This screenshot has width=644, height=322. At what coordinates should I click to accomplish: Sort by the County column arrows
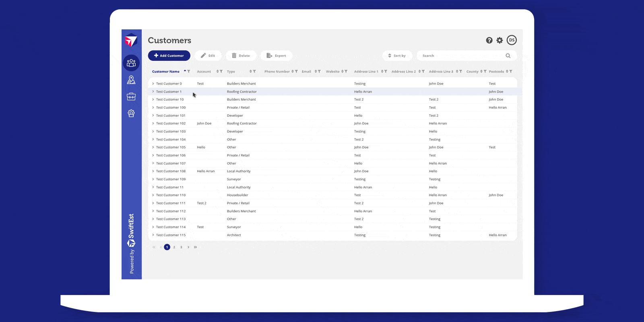click(x=481, y=71)
